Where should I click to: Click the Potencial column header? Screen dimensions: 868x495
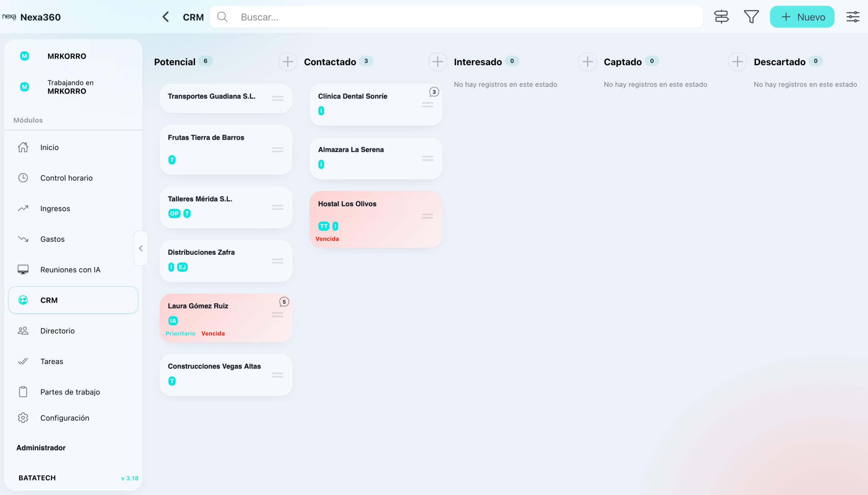click(x=175, y=62)
